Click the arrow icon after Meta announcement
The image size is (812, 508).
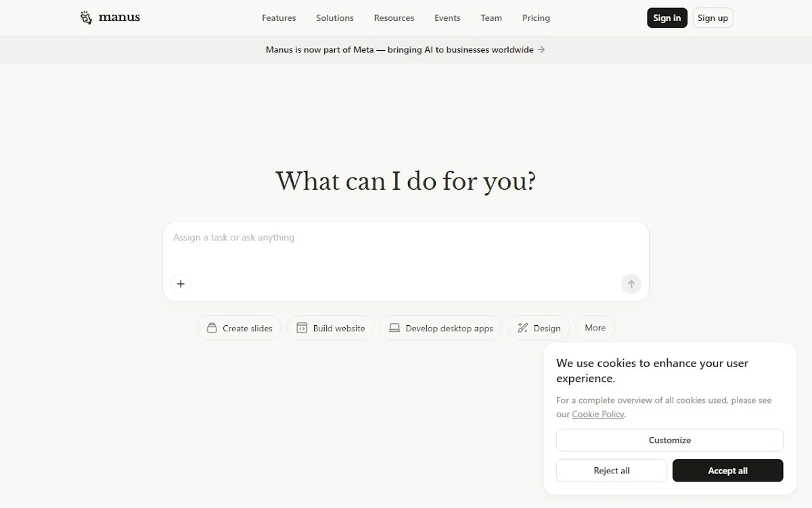(x=541, y=49)
